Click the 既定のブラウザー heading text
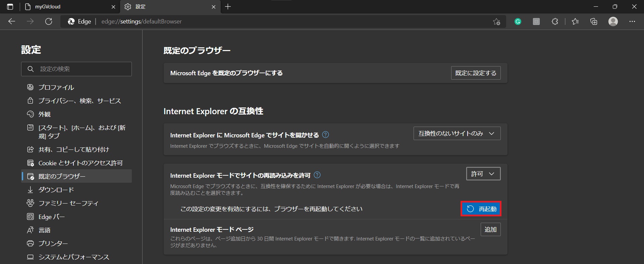This screenshot has height=264, width=644. (x=197, y=50)
